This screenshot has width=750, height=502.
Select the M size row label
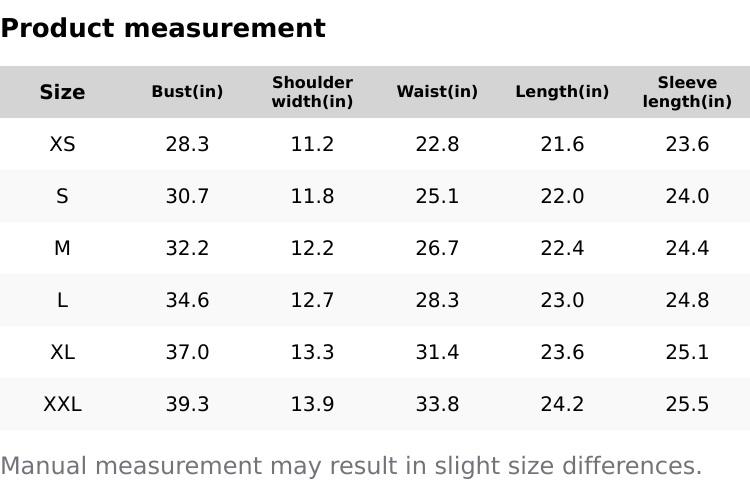point(62,248)
